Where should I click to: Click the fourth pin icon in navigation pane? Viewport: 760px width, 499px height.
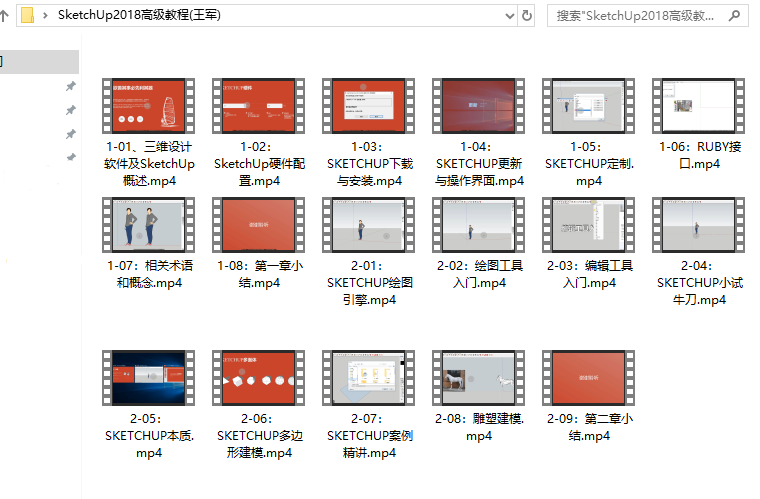(71, 157)
